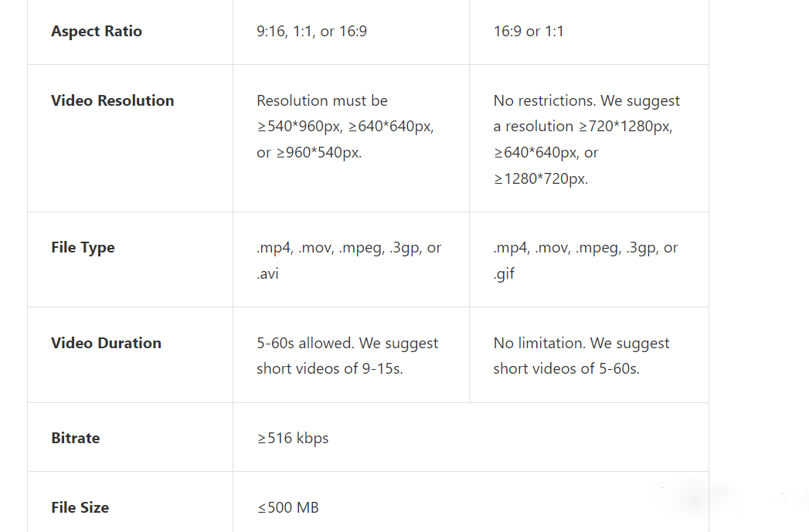The width and height of the screenshot is (809, 532).
Task: Click the Video Resolution row header
Action: coord(113,100)
